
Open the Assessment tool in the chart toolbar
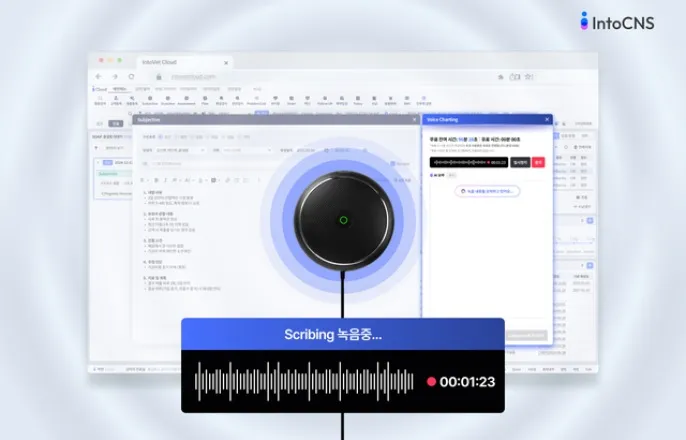tap(186, 101)
